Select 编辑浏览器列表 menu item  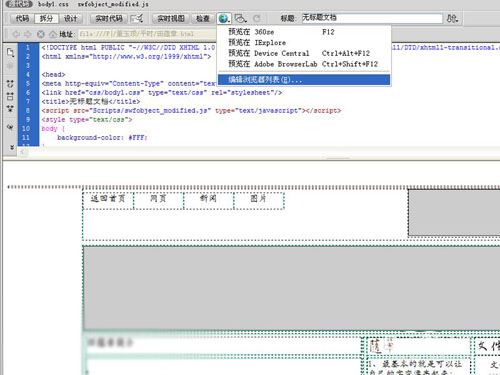click(x=304, y=80)
